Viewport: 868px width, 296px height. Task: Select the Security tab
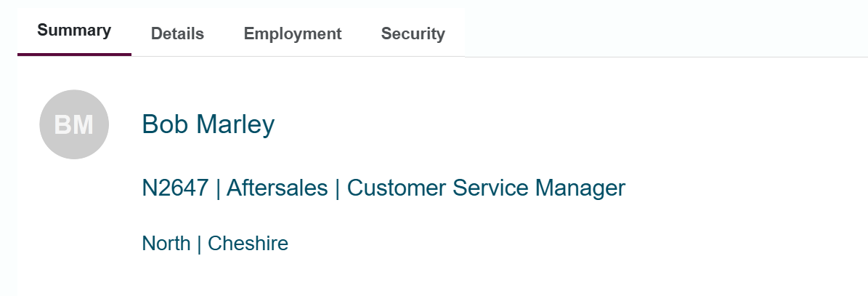click(413, 33)
